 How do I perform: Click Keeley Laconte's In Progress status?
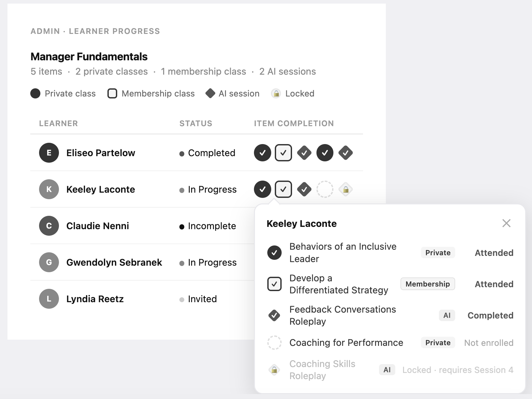pos(208,189)
